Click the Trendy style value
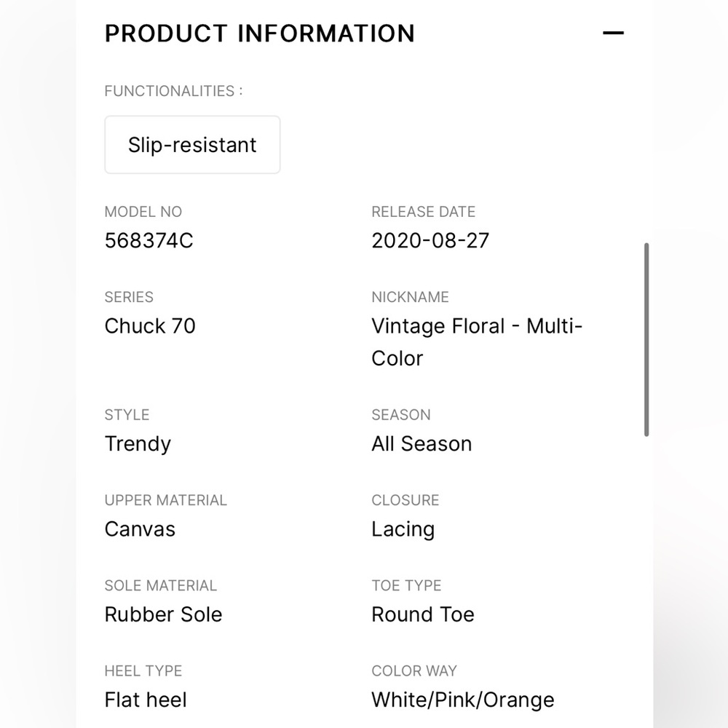 point(138,444)
